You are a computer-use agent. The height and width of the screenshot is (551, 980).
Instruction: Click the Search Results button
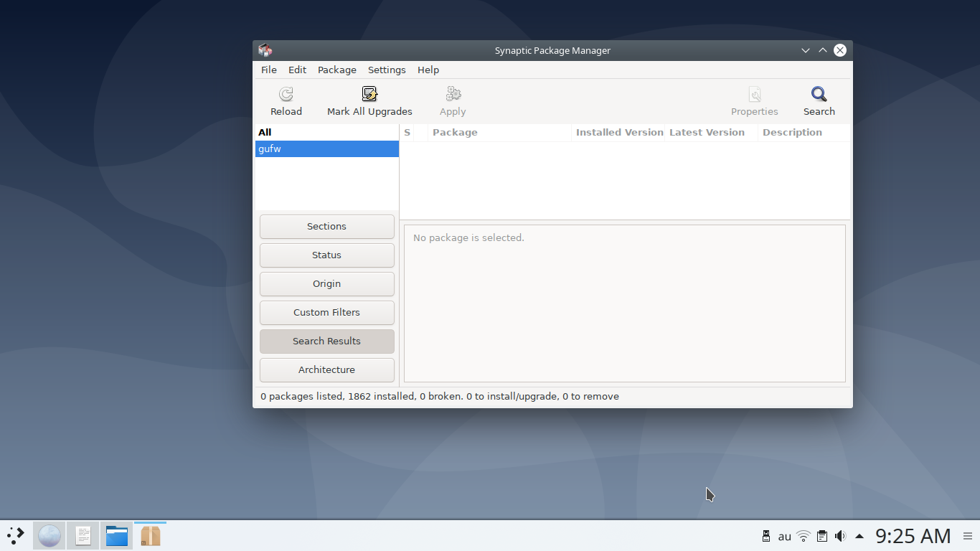pyautogui.click(x=327, y=341)
